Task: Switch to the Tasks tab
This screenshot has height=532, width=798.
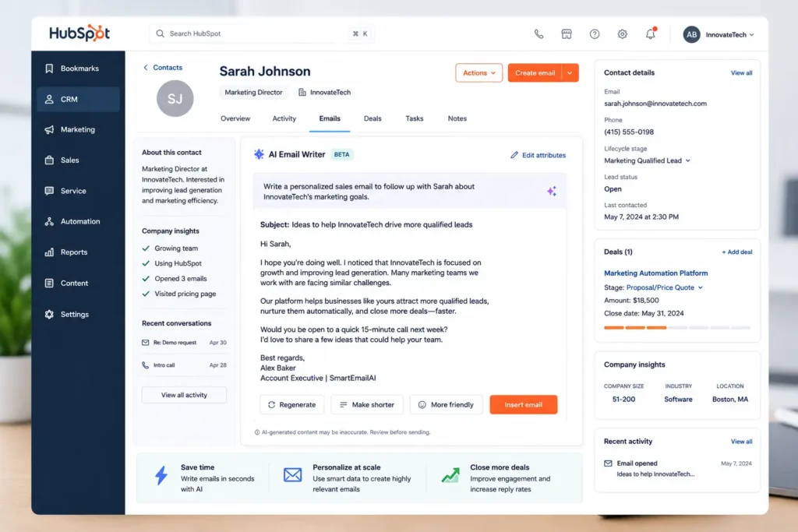Action: pyautogui.click(x=415, y=118)
